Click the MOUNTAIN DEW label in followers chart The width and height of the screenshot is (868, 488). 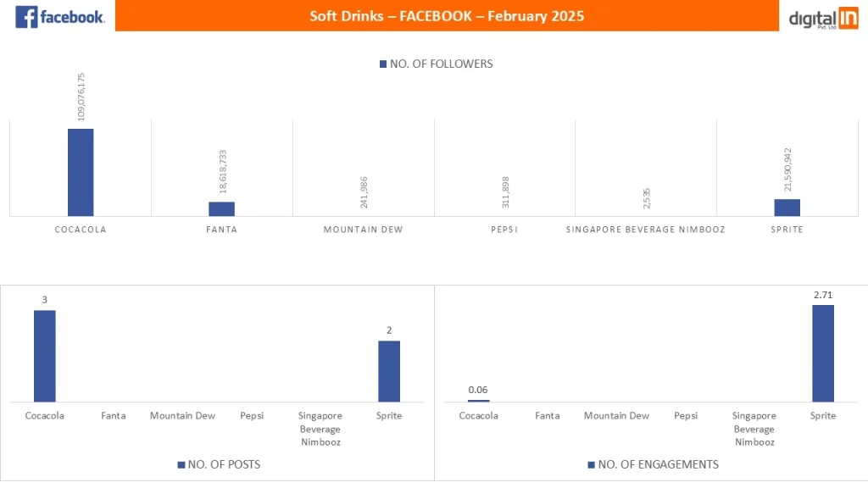tap(363, 230)
